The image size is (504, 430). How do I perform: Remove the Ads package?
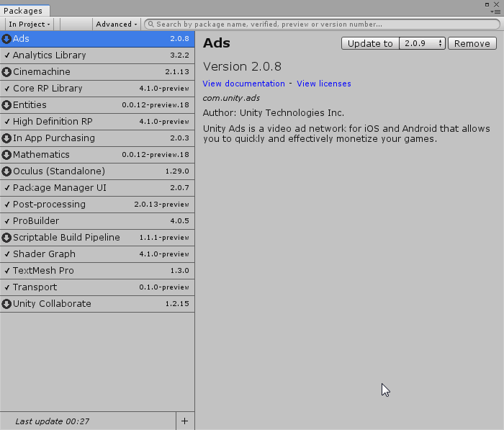[x=472, y=43]
